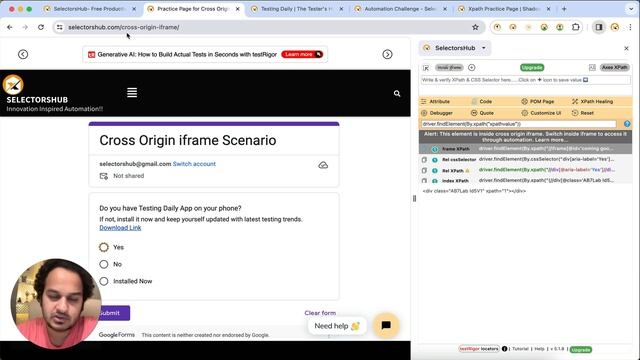Open the XPath Healing tool
Viewport: 640px width, 360px height.
tap(592, 101)
